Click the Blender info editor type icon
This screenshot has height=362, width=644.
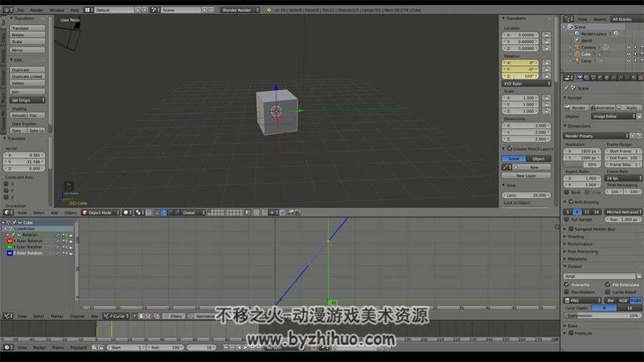point(8,10)
